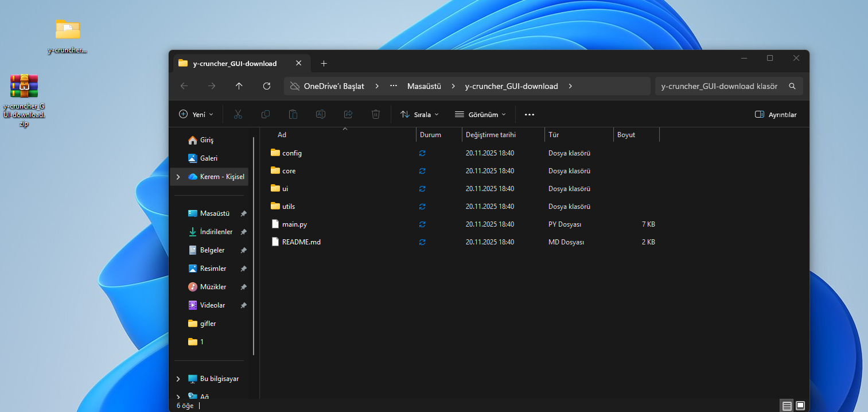Toggle the Ayrıntılar details pane
This screenshot has width=868, height=412.
pyautogui.click(x=776, y=115)
